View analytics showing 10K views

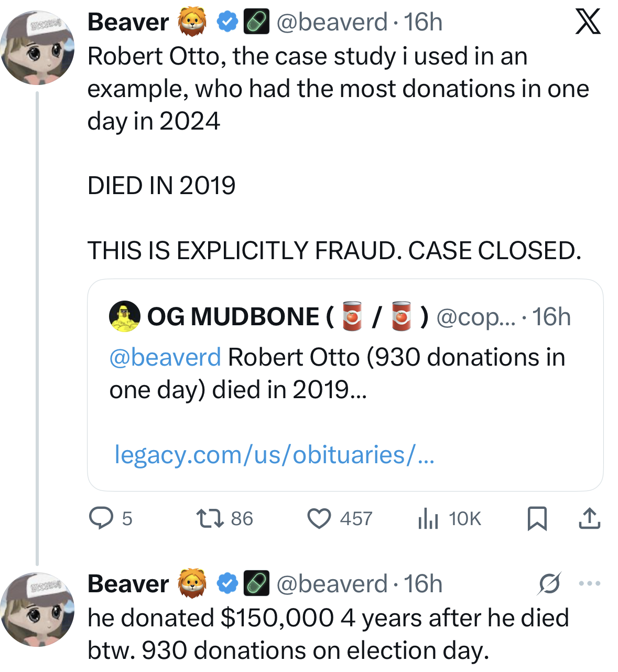pos(428,519)
